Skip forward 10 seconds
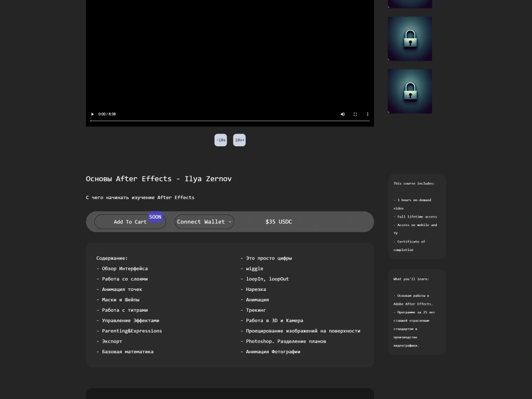 [x=239, y=140]
